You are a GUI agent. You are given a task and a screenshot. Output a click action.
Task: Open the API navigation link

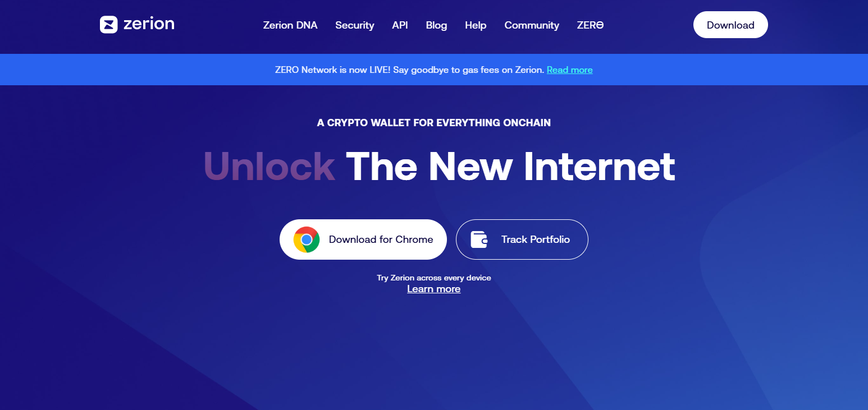click(x=400, y=25)
